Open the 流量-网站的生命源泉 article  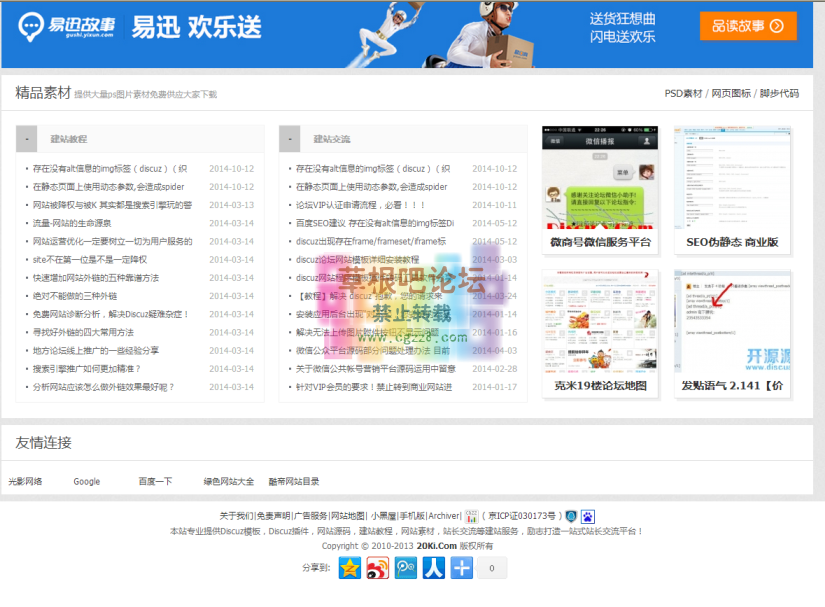tap(72, 223)
